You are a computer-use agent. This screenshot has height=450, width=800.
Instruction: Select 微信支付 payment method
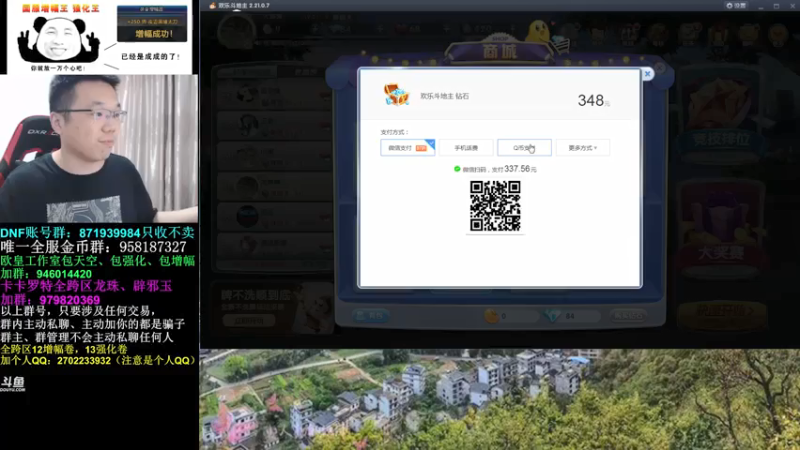tap(408, 148)
